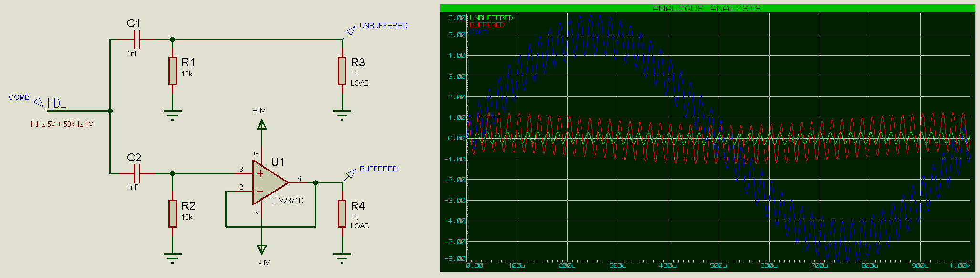Select resistor R1 10k body
Screen dimensions: 980x278
172,71
